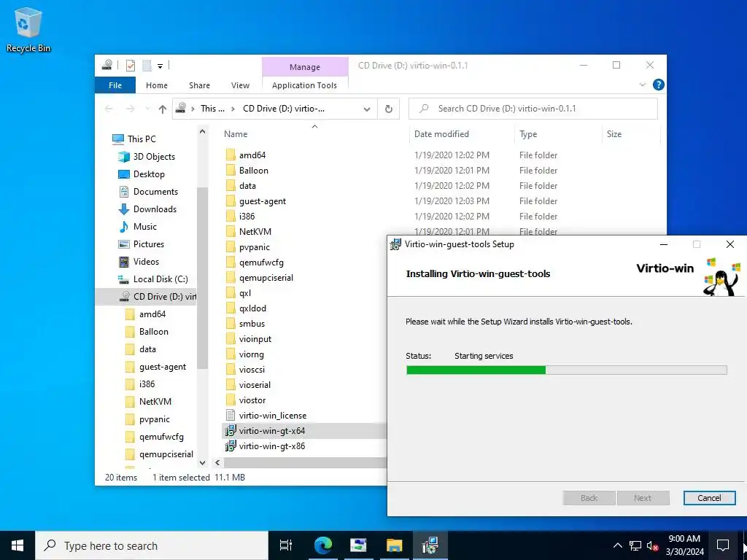Select the virtio-win-gt-x86 installer file
Image resolution: width=747 pixels, height=560 pixels.
point(271,446)
